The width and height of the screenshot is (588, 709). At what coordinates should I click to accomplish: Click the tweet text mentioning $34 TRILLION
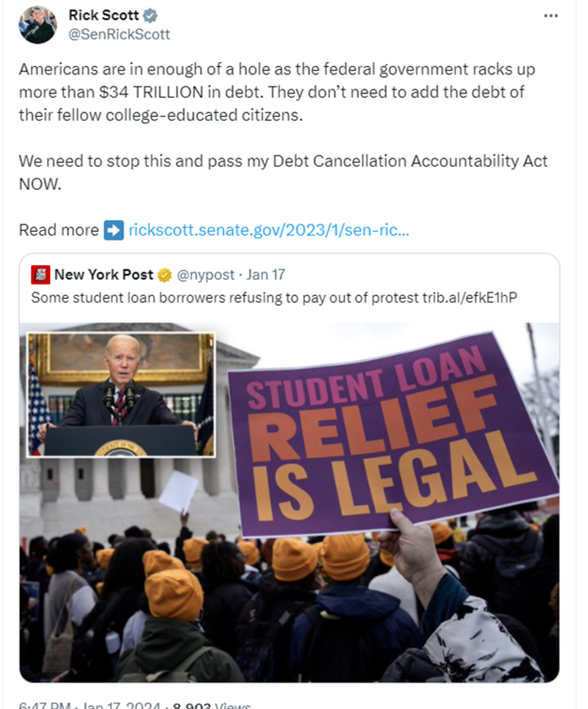(277, 92)
